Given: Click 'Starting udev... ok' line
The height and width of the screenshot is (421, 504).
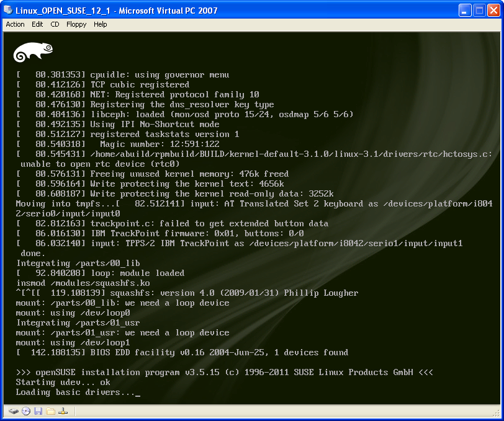Looking at the screenshot, I should (x=63, y=383).
